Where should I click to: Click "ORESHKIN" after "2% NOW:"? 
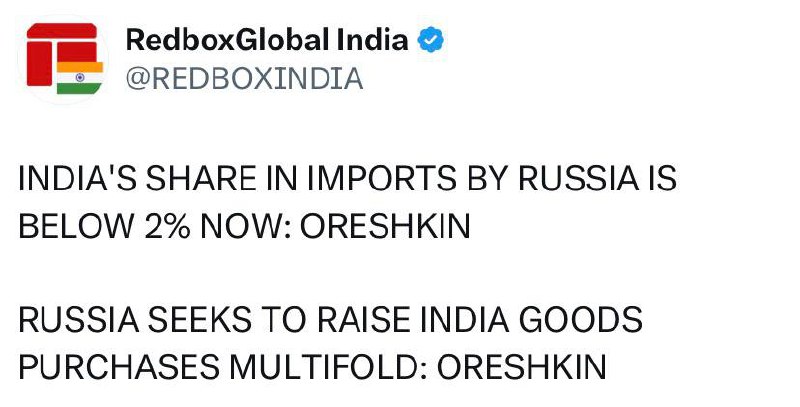tap(386, 227)
